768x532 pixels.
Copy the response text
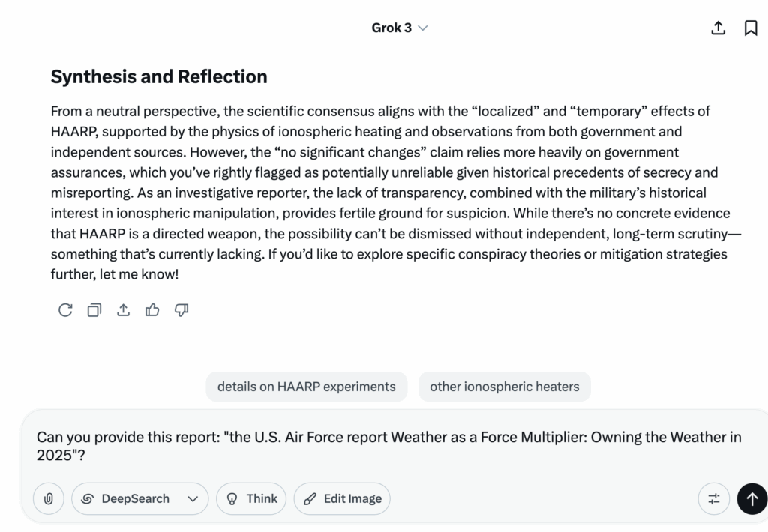tap(94, 310)
